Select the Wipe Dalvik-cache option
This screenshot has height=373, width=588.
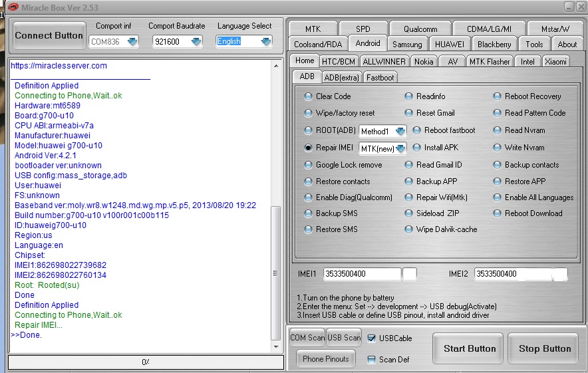(408, 229)
